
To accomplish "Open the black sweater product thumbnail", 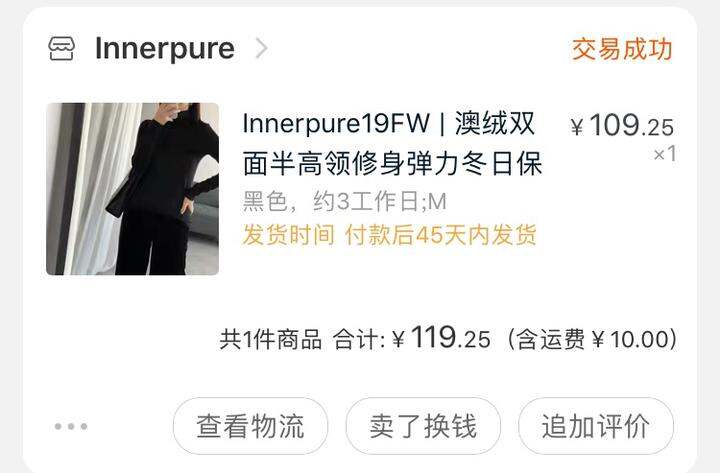I will click(132, 189).
